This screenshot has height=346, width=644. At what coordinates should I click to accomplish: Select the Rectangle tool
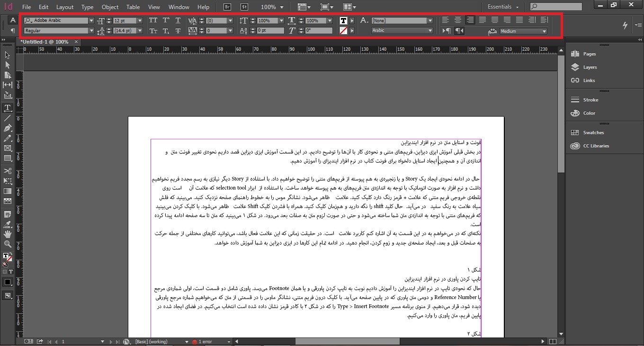[8, 158]
